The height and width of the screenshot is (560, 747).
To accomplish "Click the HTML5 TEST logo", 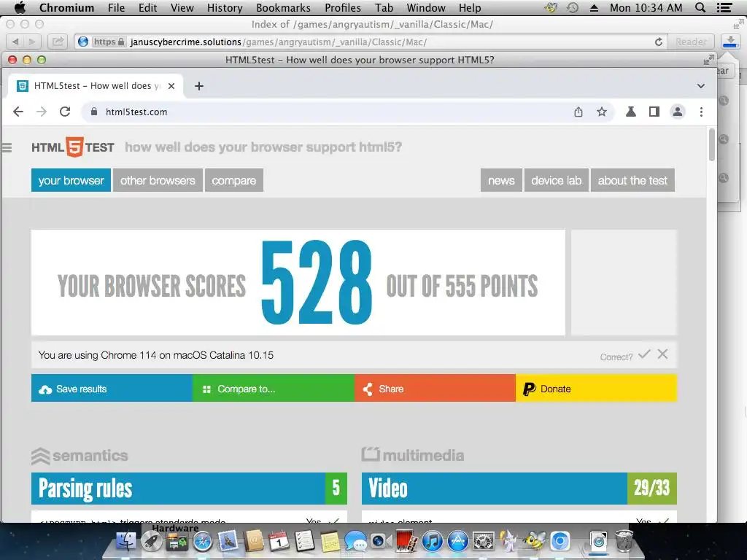I will [x=73, y=147].
